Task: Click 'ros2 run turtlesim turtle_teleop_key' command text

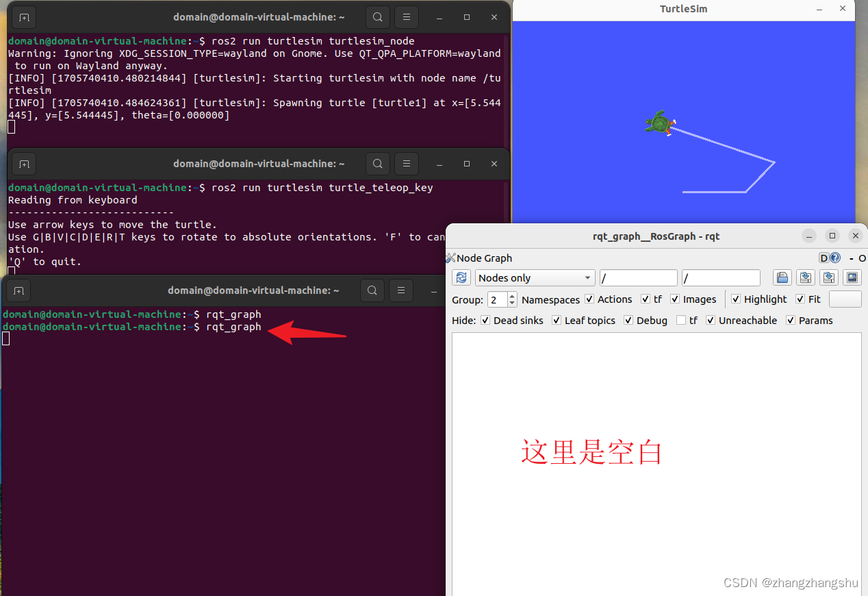Action: click(x=322, y=188)
